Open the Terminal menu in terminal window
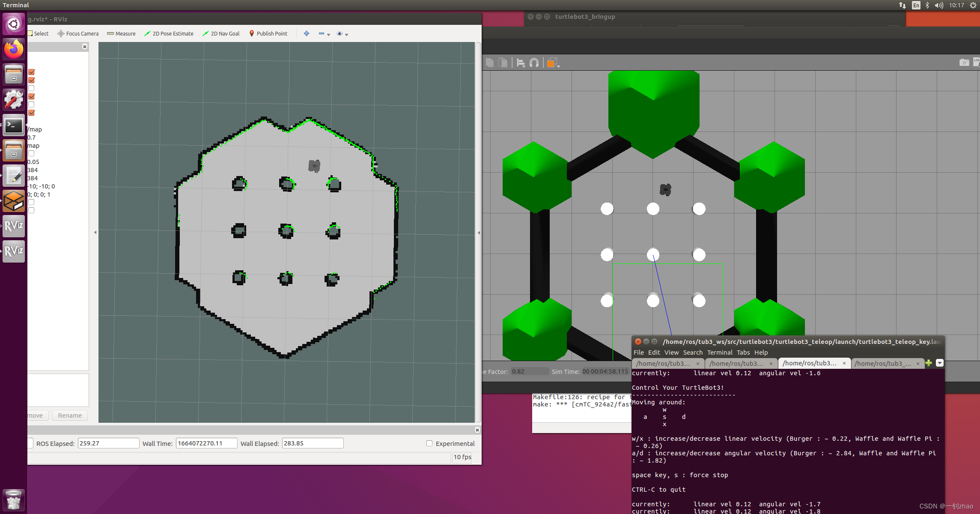 (719, 353)
